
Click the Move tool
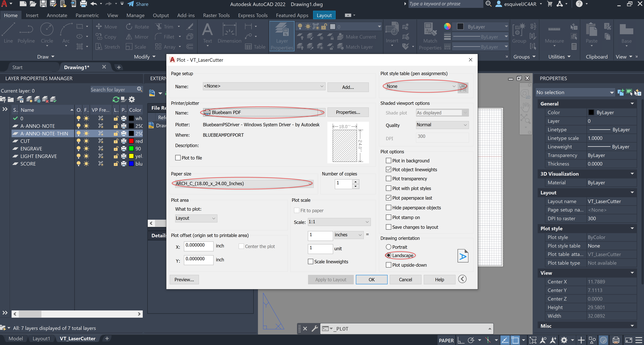[106, 26]
